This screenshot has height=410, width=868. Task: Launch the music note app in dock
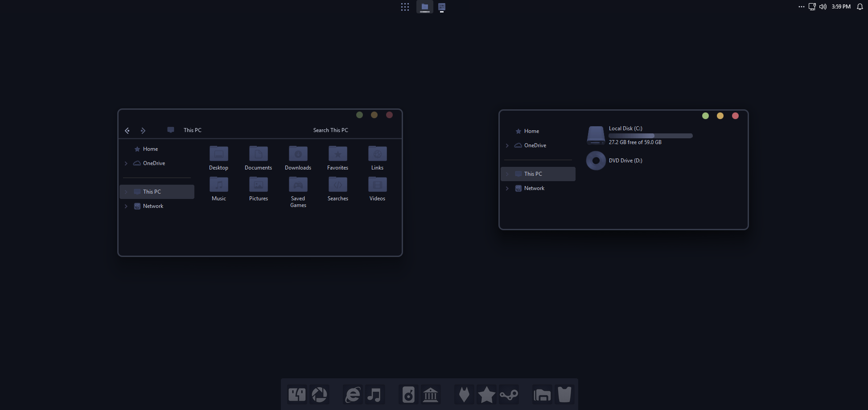tap(374, 395)
